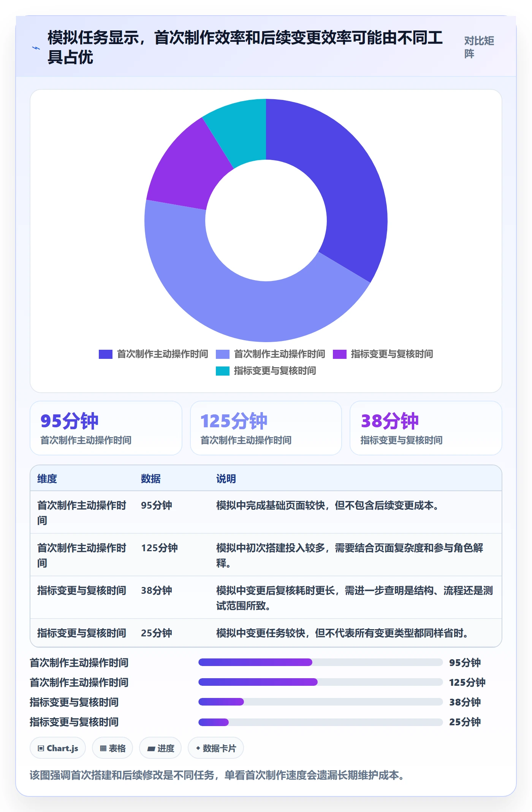
Task: Select the 表格 chip
Action: coord(112,748)
